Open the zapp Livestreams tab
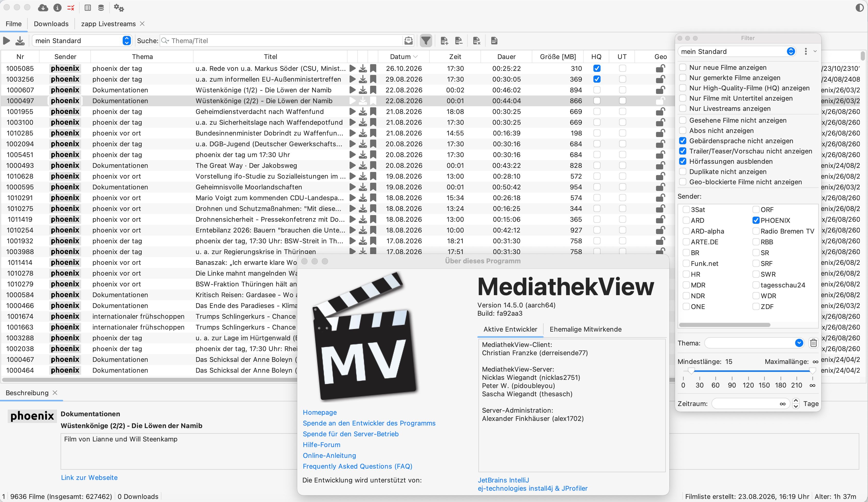 [108, 24]
